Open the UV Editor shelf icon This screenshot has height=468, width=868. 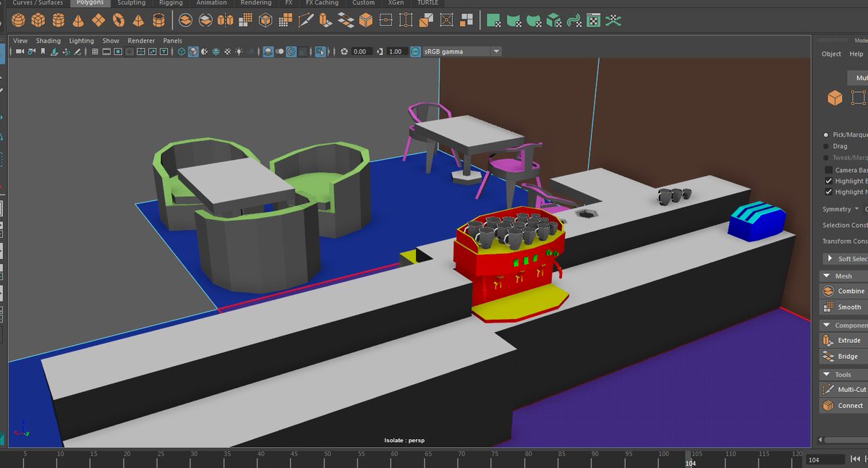click(x=593, y=20)
